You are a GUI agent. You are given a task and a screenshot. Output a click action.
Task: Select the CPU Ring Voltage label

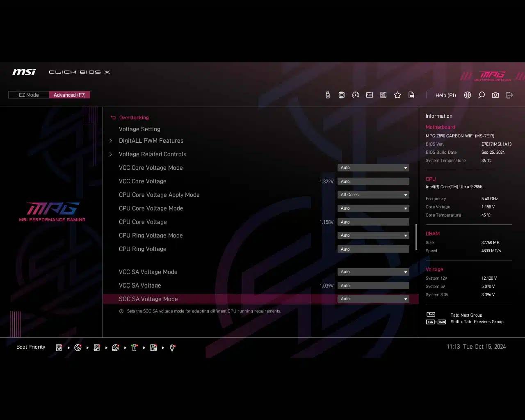coord(142,249)
